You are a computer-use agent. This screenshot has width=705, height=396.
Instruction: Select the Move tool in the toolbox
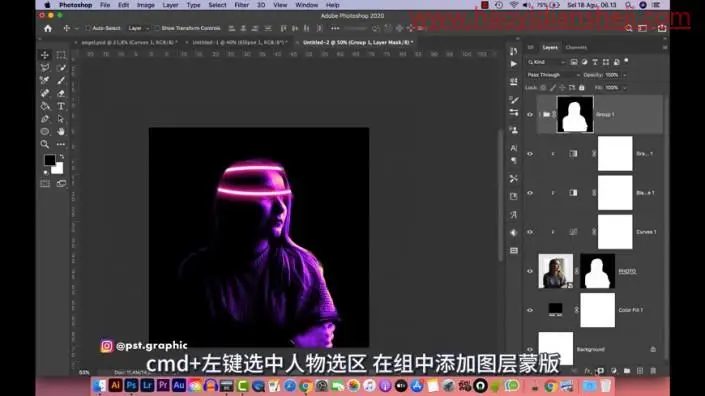(45, 55)
